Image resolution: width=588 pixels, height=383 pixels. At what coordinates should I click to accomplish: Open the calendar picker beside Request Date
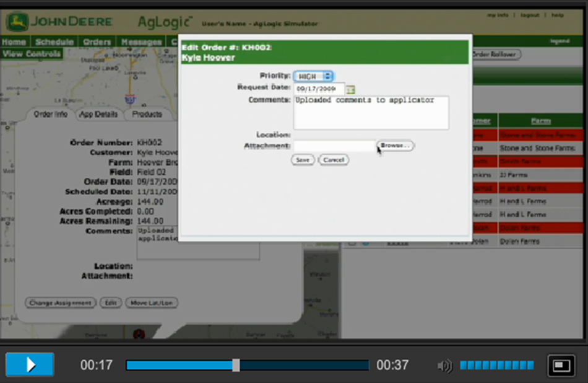(x=350, y=89)
